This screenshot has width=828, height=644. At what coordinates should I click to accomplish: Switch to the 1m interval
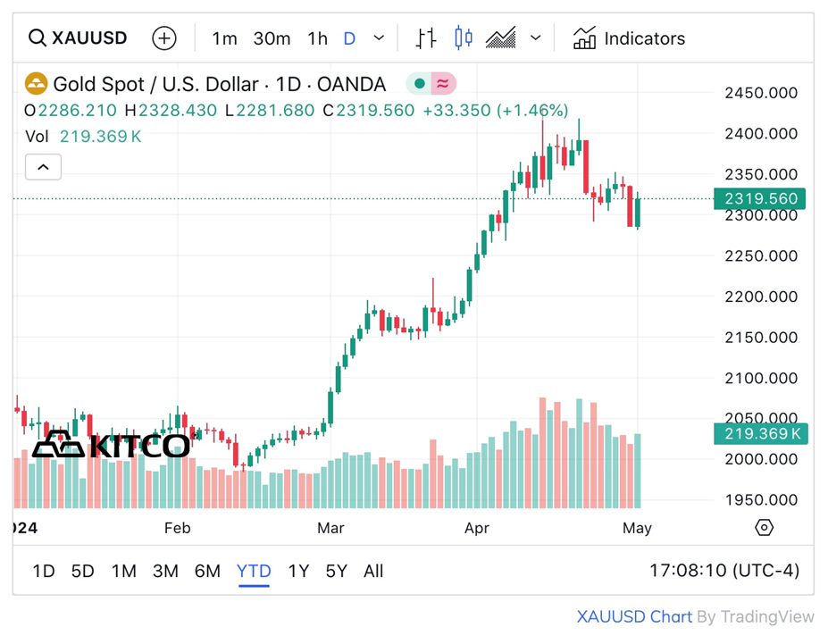tap(224, 38)
